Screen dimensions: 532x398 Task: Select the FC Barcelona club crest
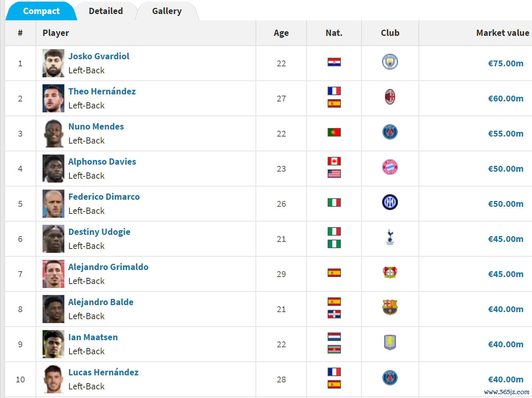click(x=390, y=307)
